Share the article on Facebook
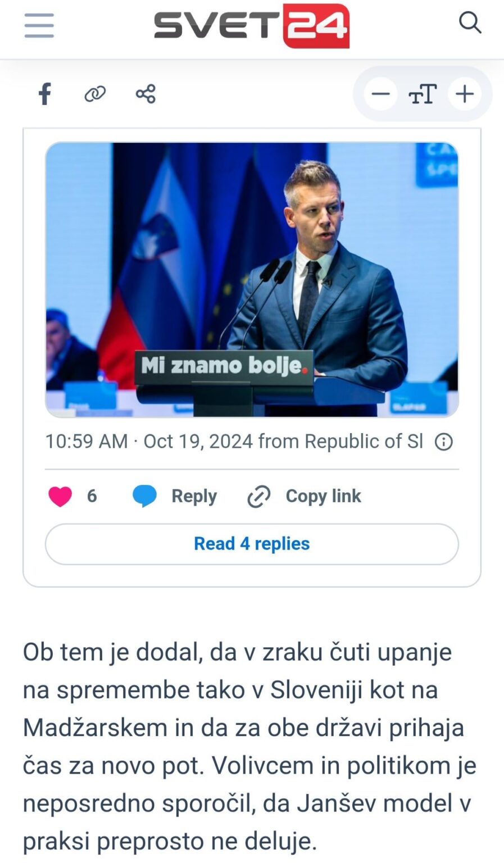504x863 pixels. point(45,94)
